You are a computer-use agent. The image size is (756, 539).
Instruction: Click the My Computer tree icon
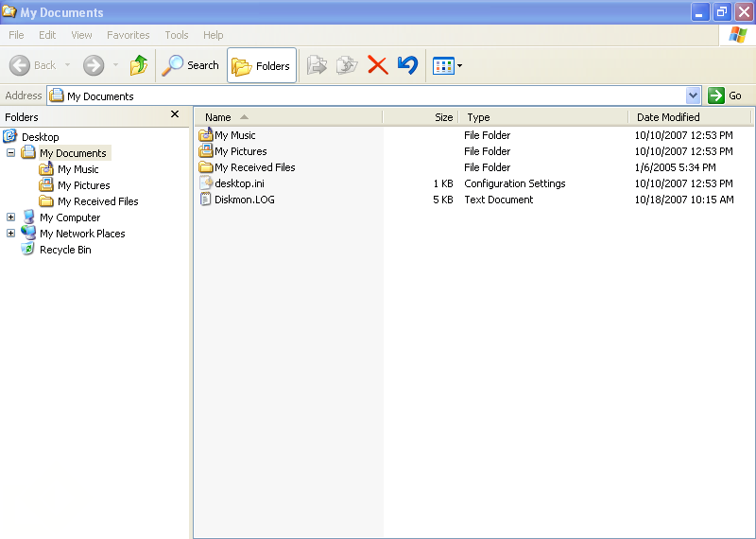[x=28, y=217]
